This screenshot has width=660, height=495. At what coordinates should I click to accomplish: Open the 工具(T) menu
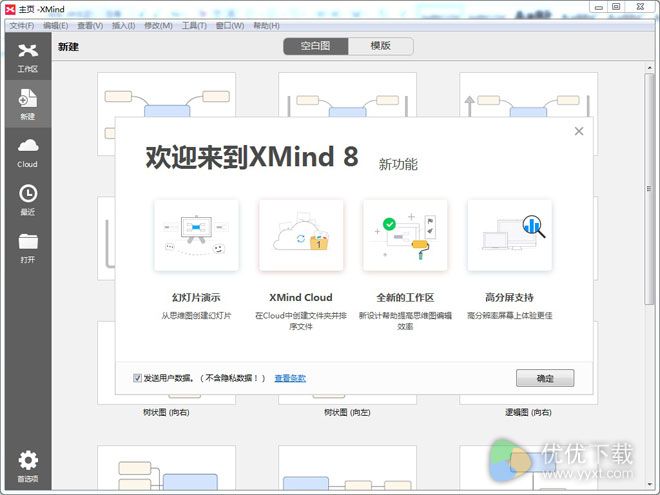click(x=194, y=26)
